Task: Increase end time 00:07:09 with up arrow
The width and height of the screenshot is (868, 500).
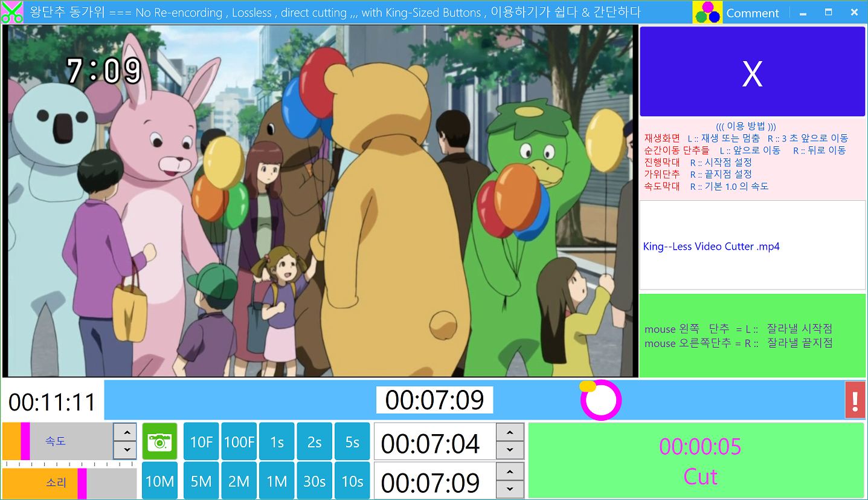Action: point(510,472)
